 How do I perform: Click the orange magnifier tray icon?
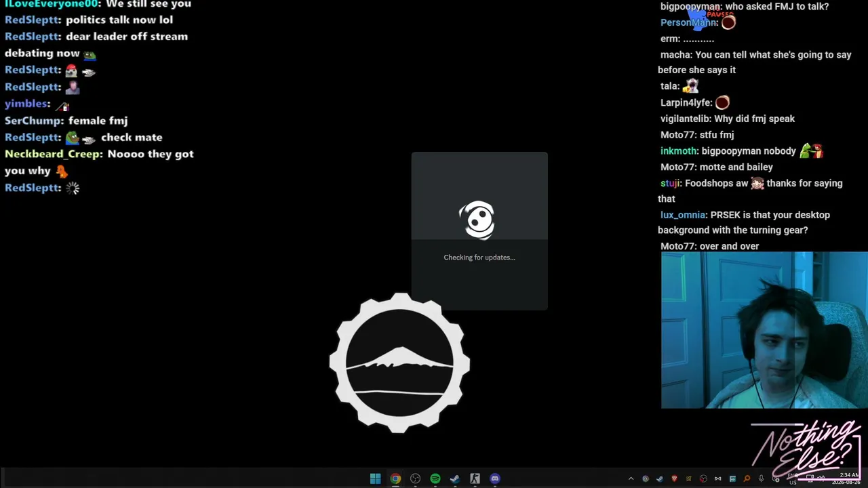(747, 479)
